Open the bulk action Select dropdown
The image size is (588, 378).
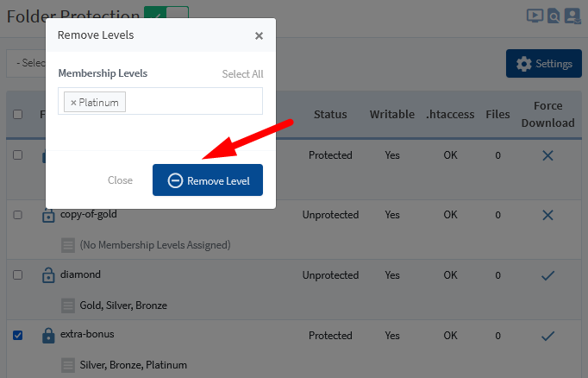26,63
